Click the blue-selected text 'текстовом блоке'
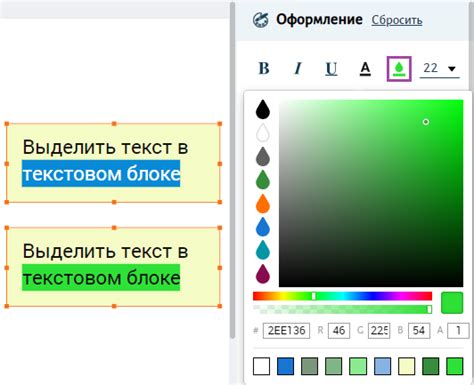Screen dimensions: 474x385 [101, 174]
